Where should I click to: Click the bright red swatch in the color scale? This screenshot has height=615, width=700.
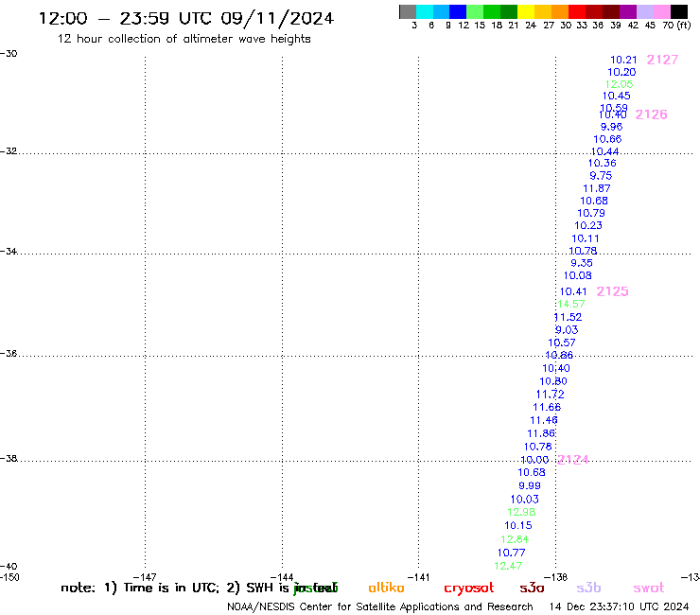pyautogui.click(x=577, y=11)
